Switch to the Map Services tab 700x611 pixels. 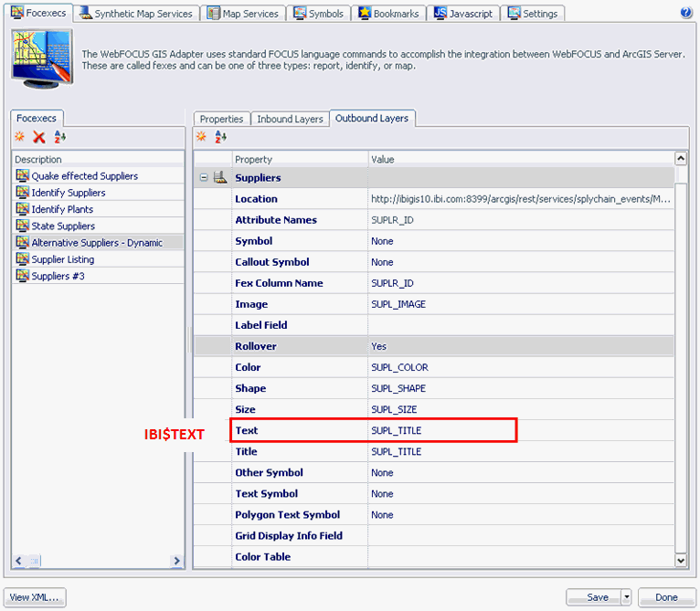coord(242,14)
